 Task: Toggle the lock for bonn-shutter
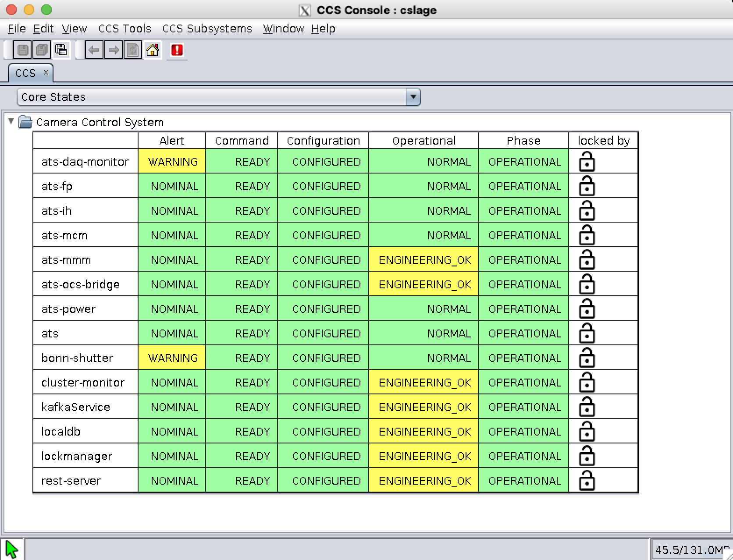click(x=587, y=358)
